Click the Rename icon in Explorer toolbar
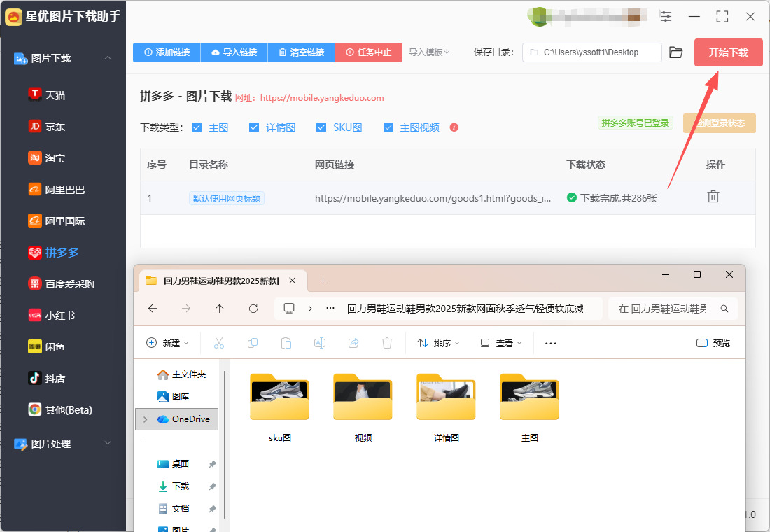The height and width of the screenshot is (532, 770). 320,343
